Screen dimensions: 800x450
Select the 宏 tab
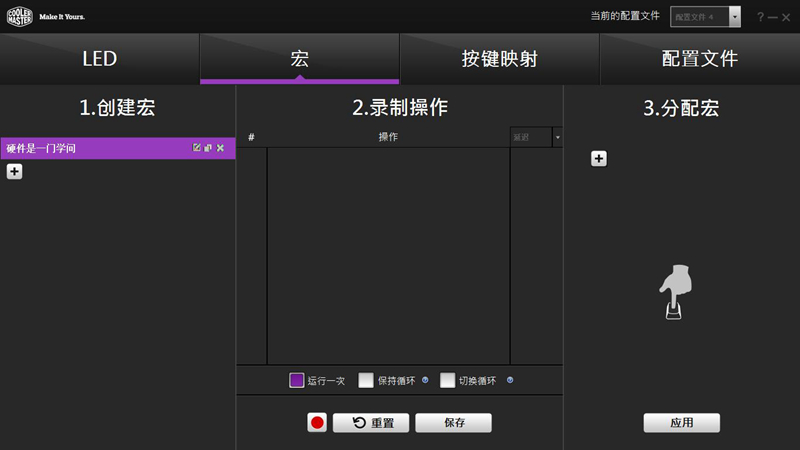299,59
